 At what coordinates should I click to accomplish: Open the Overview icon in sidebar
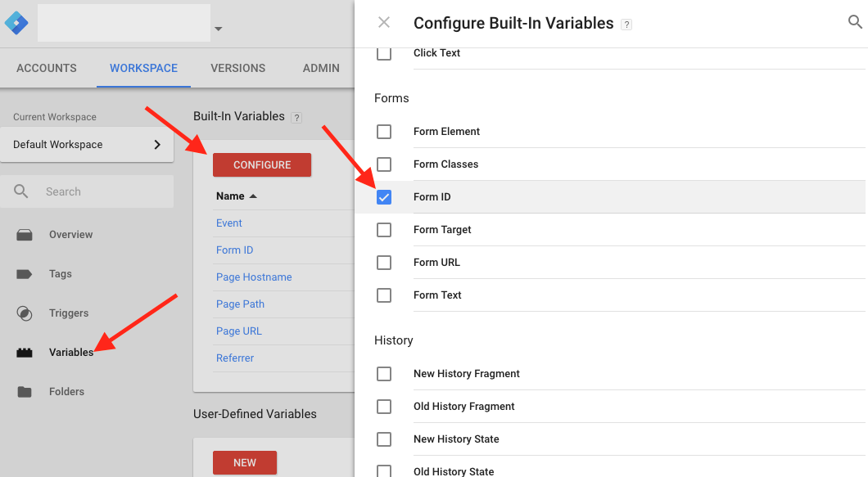pyautogui.click(x=25, y=235)
